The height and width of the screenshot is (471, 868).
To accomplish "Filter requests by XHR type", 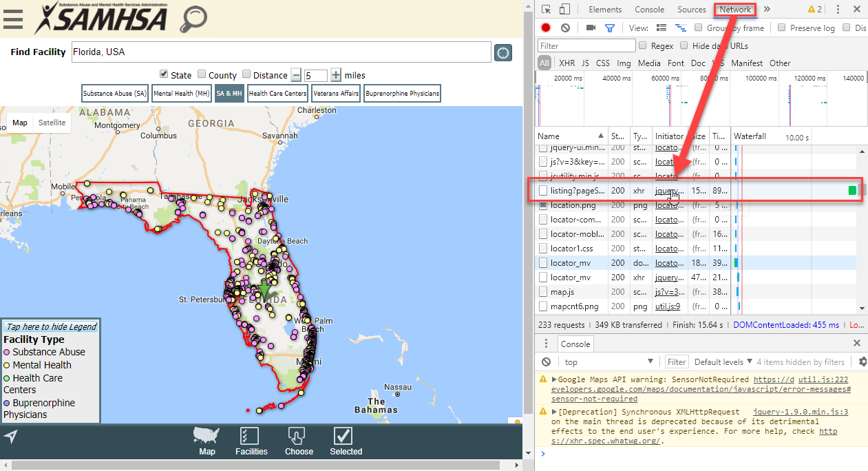I will coord(567,63).
